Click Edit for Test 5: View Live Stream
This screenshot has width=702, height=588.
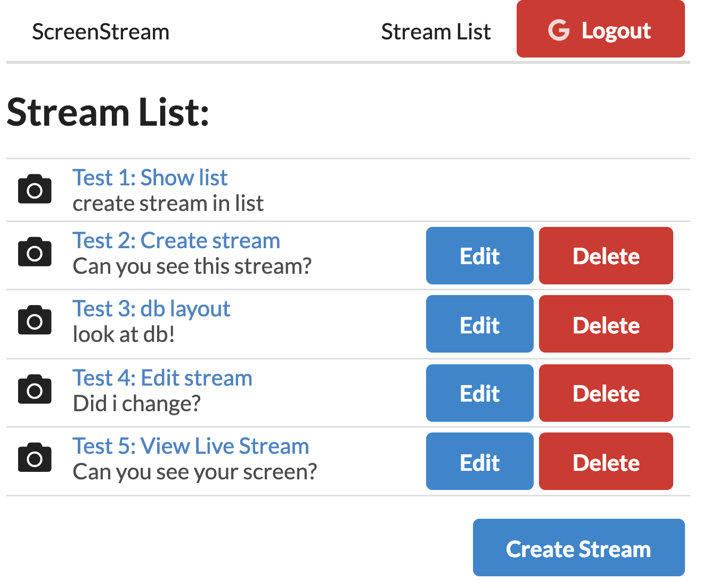479,461
